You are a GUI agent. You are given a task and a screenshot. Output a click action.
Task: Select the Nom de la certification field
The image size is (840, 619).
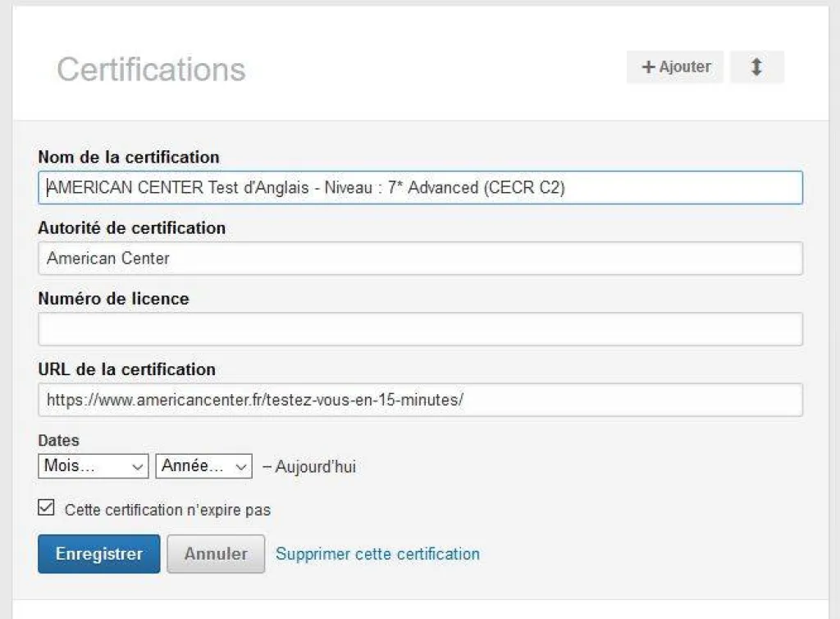pyautogui.click(x=420, y=187)
